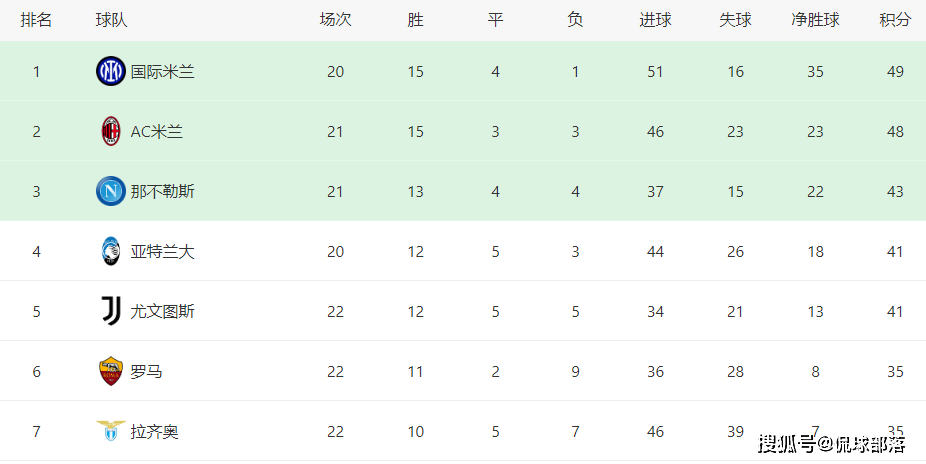The height and width of the screenshot is (464, 926).
Task: Click the 排名 column header
Action: point(36,20)
